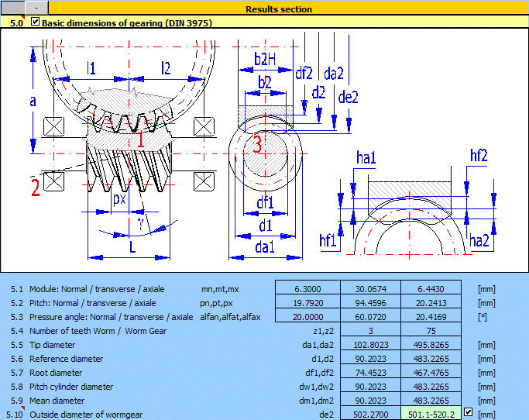Select the worm gearing dimension diagram

(265, 150)
